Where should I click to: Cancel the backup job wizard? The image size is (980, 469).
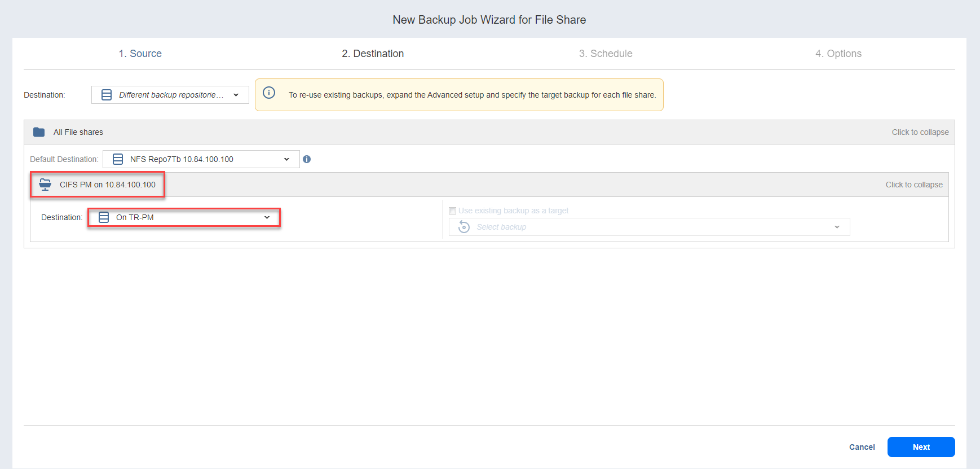(862, 447)
